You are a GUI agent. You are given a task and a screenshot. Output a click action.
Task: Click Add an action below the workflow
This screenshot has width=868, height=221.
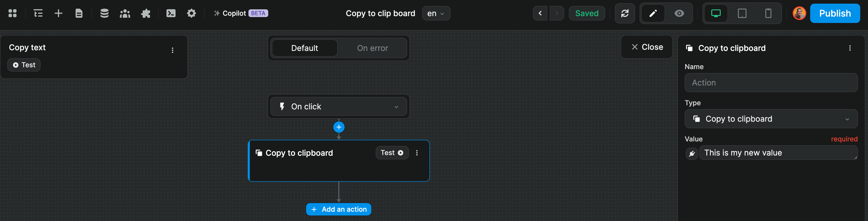pos(338,209)
